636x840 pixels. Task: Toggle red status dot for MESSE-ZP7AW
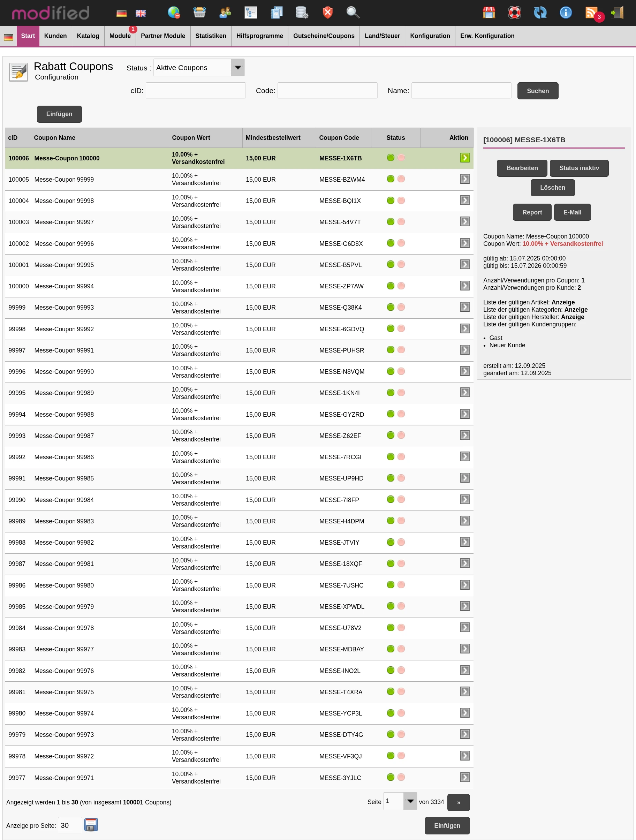pyautogui.click(x=401, y=286)
